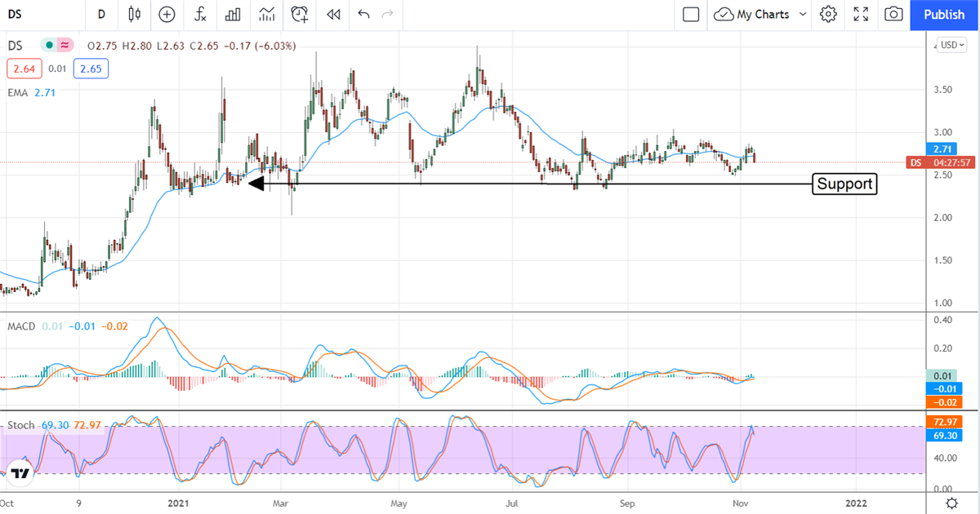The width and height of the screenshot is (980, 514).
Task: Start bar replay mode
Action: click(332, 14)
